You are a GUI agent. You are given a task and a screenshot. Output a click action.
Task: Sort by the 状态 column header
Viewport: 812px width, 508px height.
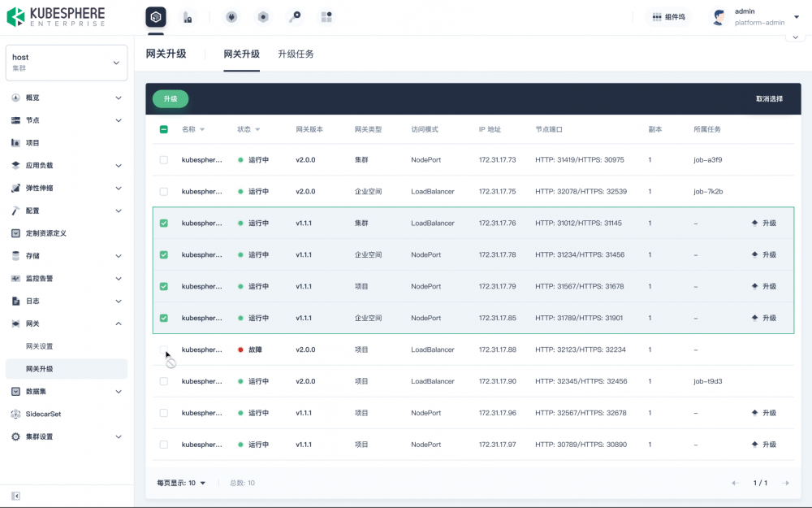tap(248, 129)
